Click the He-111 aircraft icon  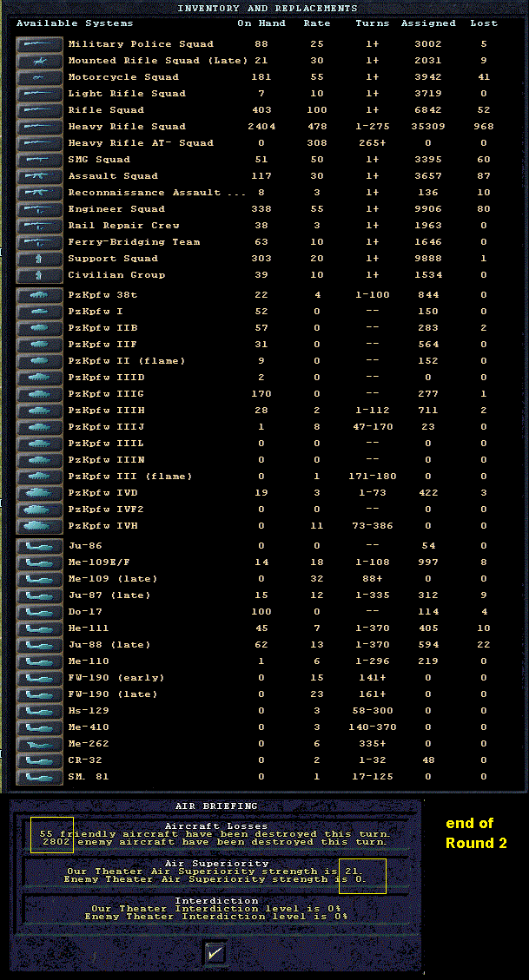pyautogui.click(x=39, y=628)
